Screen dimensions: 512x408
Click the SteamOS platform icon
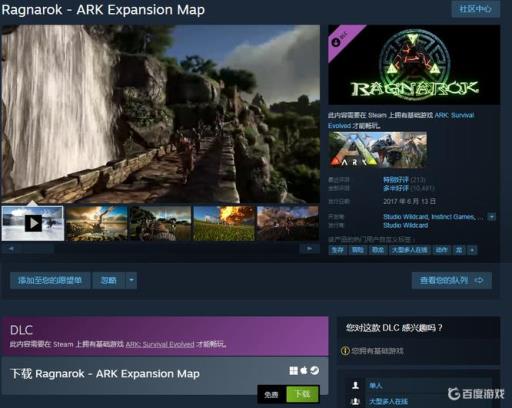[314, 370]
